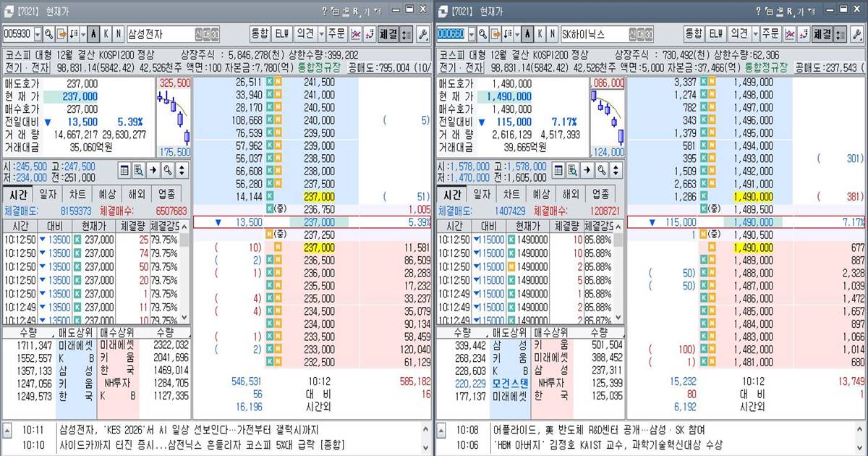Toggle the A market filter in SK Hynix window
This screenshot has width=868, height=456.
[527, 34]
